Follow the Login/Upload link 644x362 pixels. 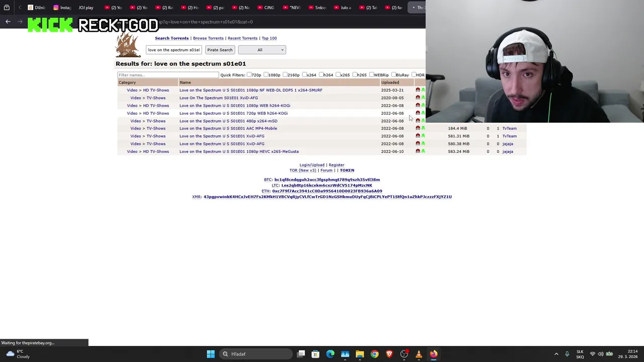pyautogui.click(x=312, y=165)
